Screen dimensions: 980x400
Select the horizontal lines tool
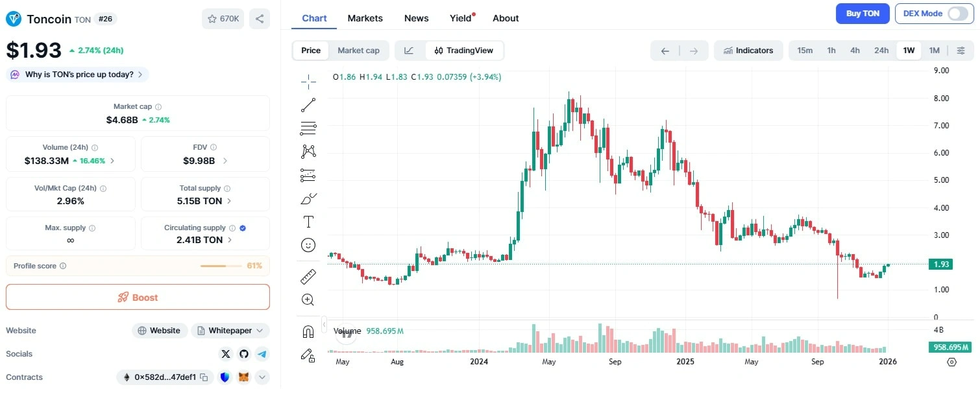click(x=308, y=128)
